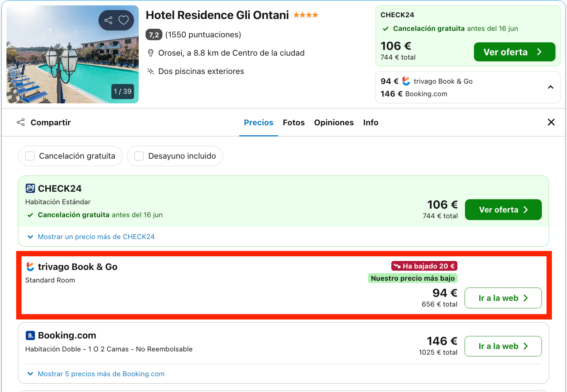Click the four-star rating icons
The image size is (567, 392).
(305, 15)
